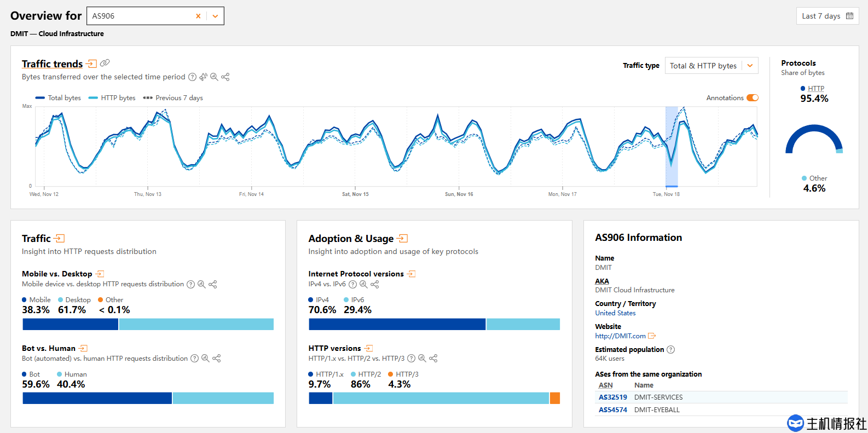Open the Traffic type dropdown
The image size is (868, 433).
711,66
